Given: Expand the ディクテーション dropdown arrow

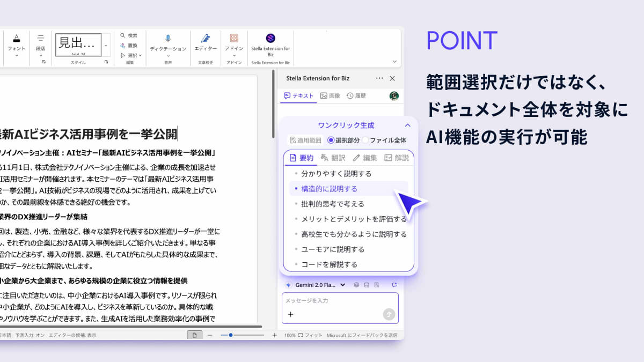Looking at the screenshot, I should click(168, 55).
